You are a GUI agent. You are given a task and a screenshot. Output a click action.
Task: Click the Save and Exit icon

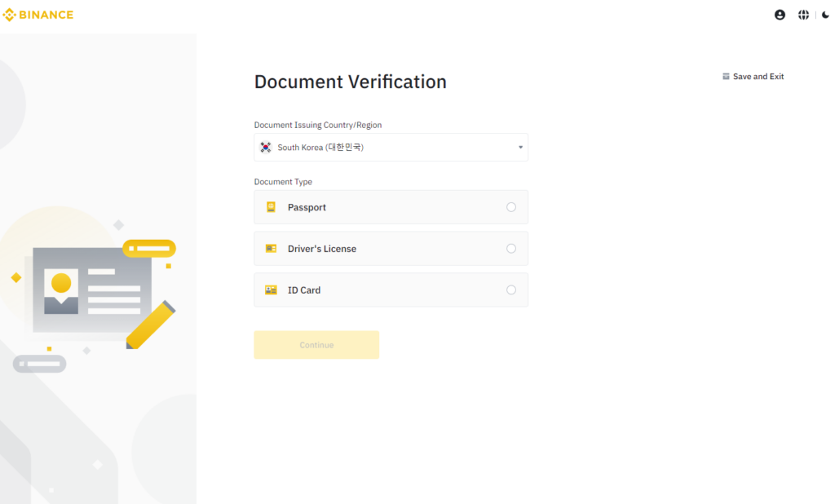pyautogui.click(x=726, y=76)
